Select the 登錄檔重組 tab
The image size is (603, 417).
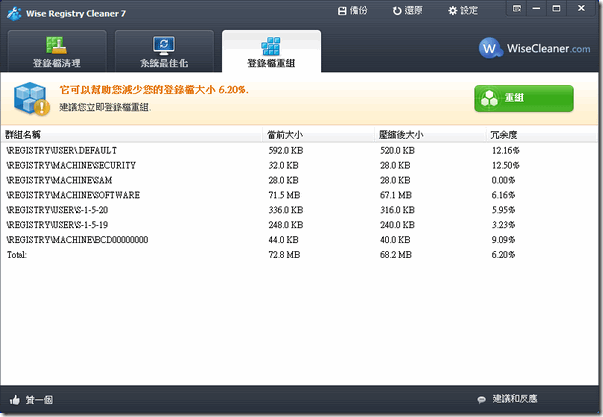(x=271, y=51)
